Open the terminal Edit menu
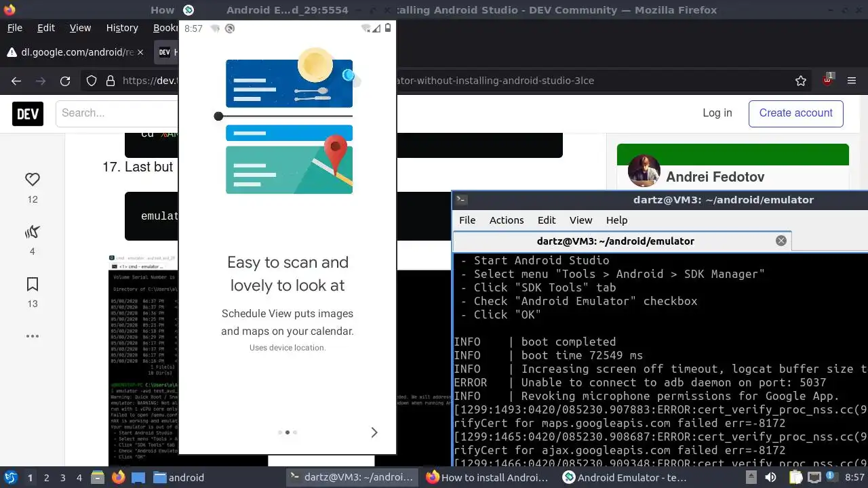The width and height of the screenshot is (868, 488). click(547, 220)
